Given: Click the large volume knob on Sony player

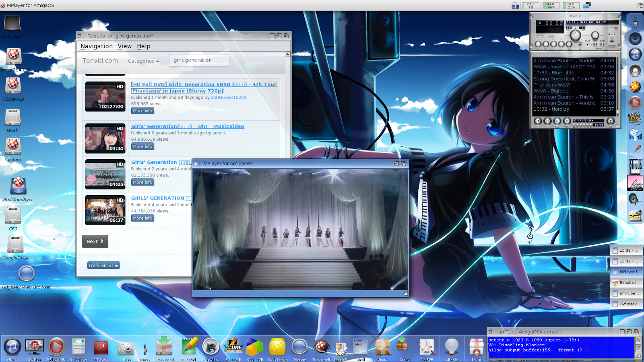Looking at the screenshot, I should (576, 35).
